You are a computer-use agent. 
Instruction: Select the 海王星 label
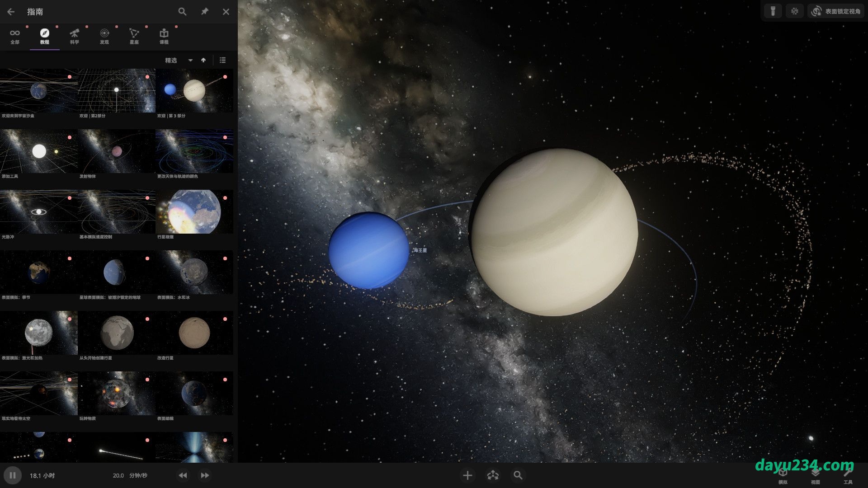pyautogui.click(x=420, y=250)
